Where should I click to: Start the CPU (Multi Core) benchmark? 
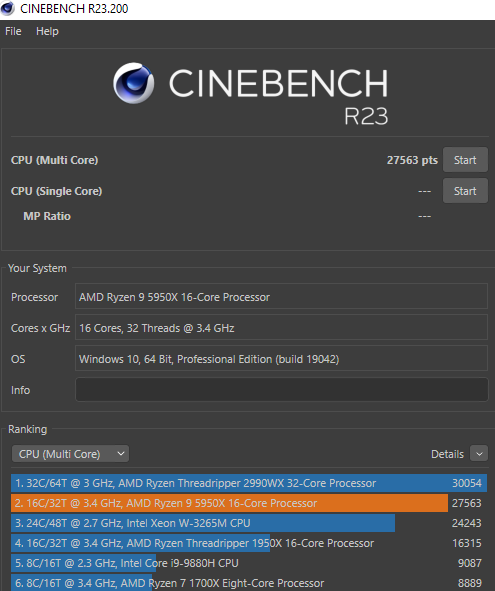[x=465, y=160]
